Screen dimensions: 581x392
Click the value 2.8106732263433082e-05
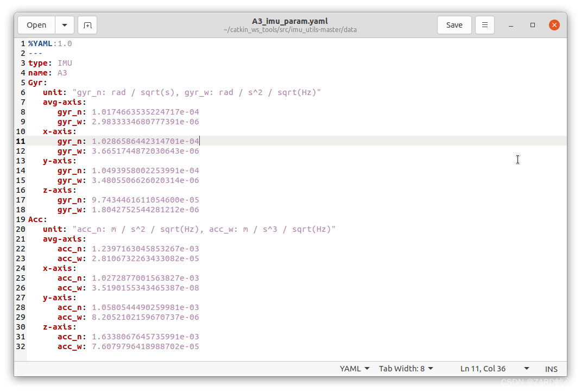146,258
